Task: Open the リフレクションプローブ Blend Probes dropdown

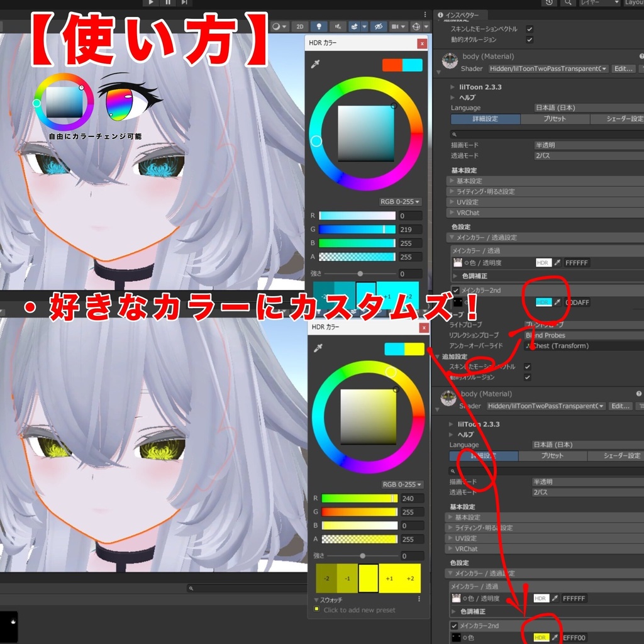Action: tap(584, 335)
